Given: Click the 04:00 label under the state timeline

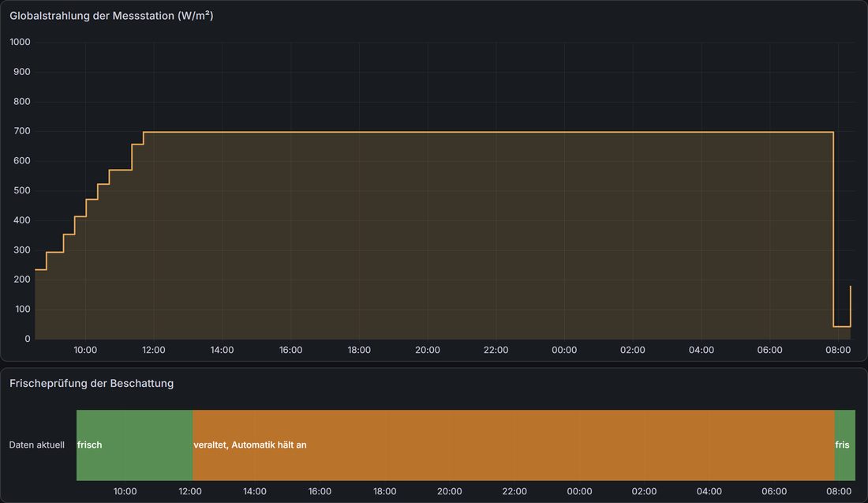Looking at the screenshot, I should [709, 491].
